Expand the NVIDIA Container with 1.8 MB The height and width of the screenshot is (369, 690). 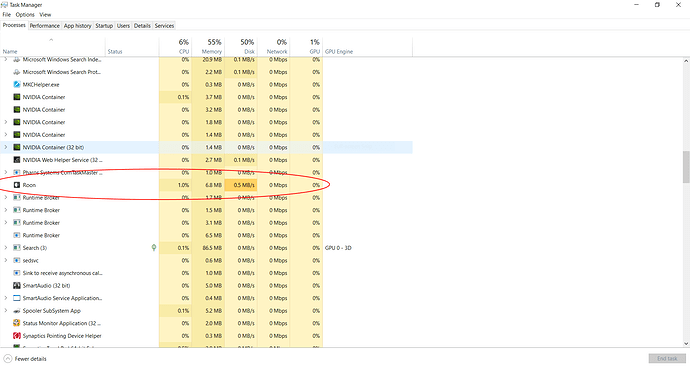click(6, 122)
